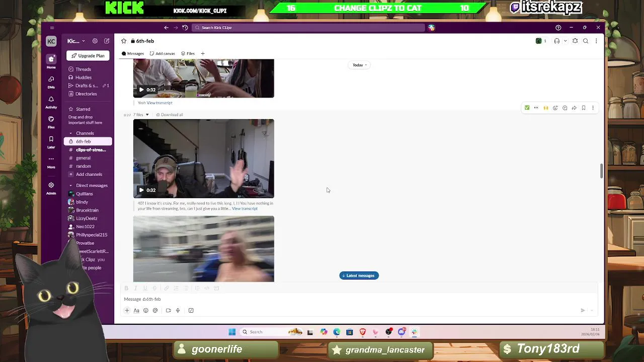This screenshot has width=644, height=362.
Task: View channel members avatar count
Action: click(x=541, y=41)
